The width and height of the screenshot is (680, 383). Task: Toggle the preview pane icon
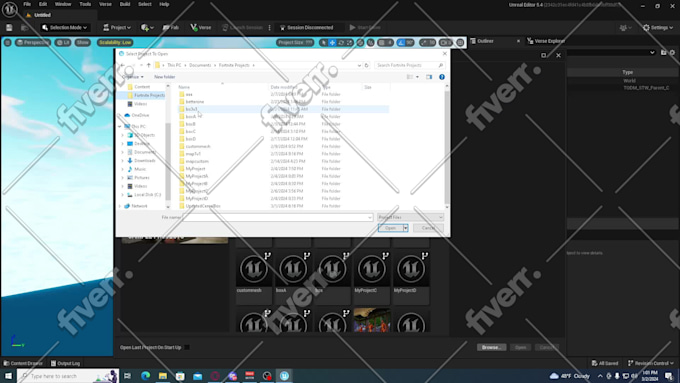click(429, 77)
